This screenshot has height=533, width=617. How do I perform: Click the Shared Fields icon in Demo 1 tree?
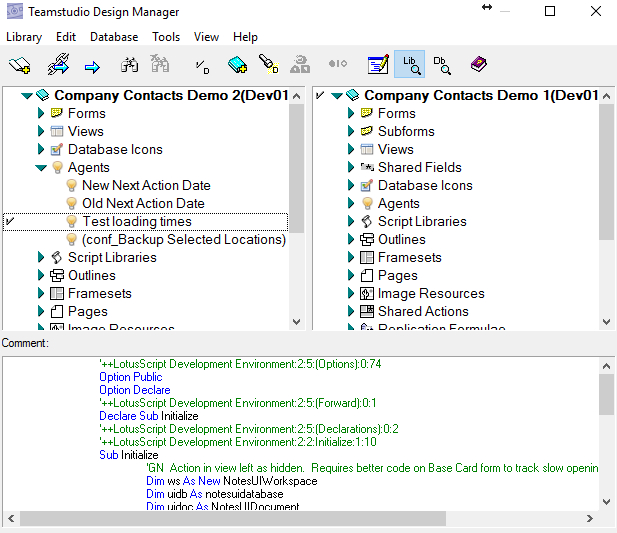367,168
